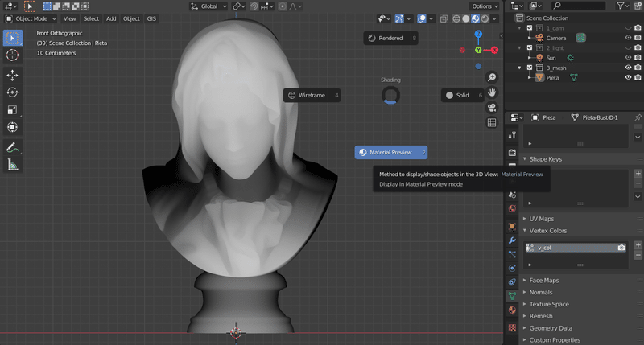Open the Global transform orientation dropdown

click(x=208, y=6)
